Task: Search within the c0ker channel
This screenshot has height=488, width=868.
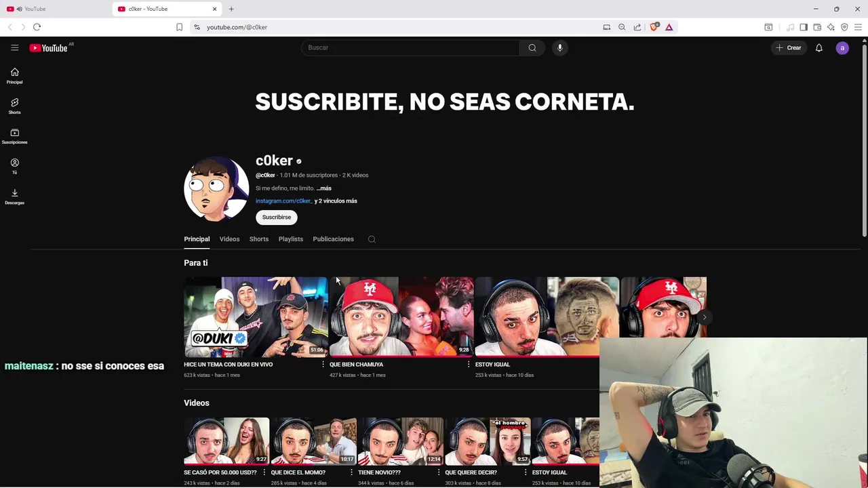Action: pyautogui.click(x=372, y=239)
